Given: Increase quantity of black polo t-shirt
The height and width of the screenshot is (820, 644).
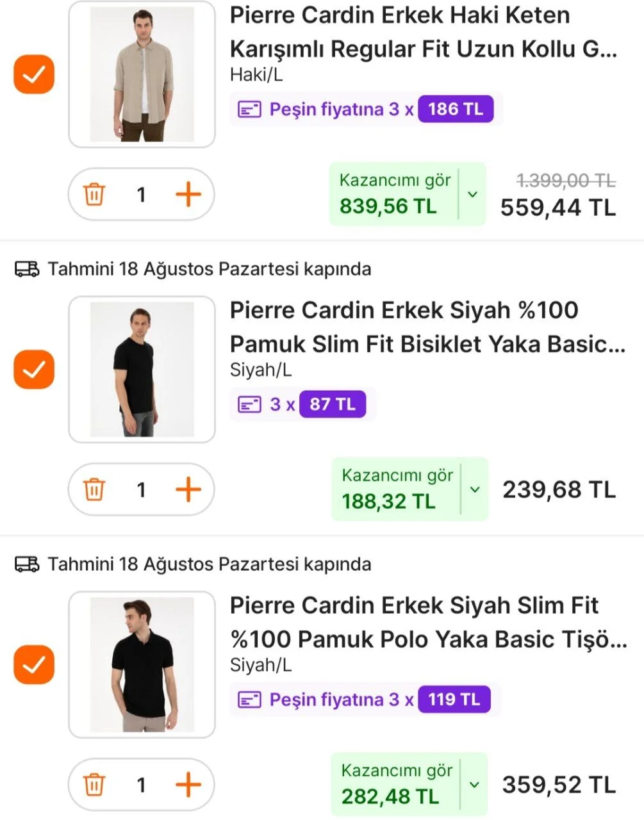Looking at the screenshot, I should point(188,784).
